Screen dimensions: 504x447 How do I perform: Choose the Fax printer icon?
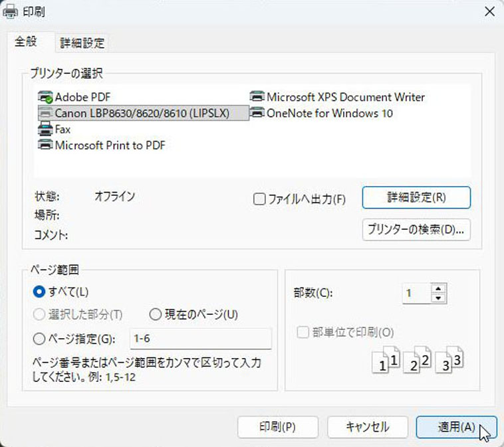point(46,130)
